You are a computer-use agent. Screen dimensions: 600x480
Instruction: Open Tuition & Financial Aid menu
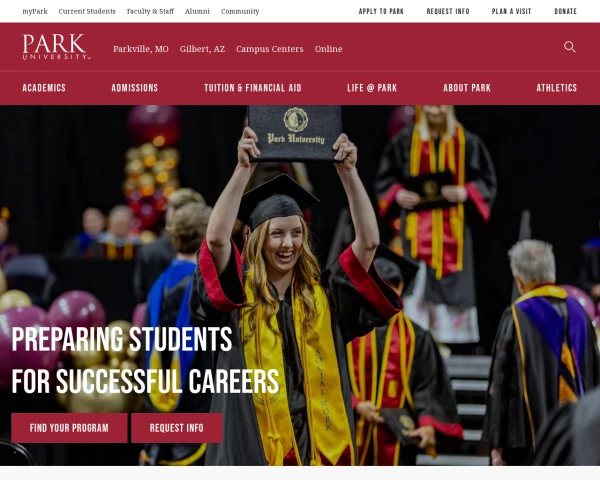tap(253, 88)
